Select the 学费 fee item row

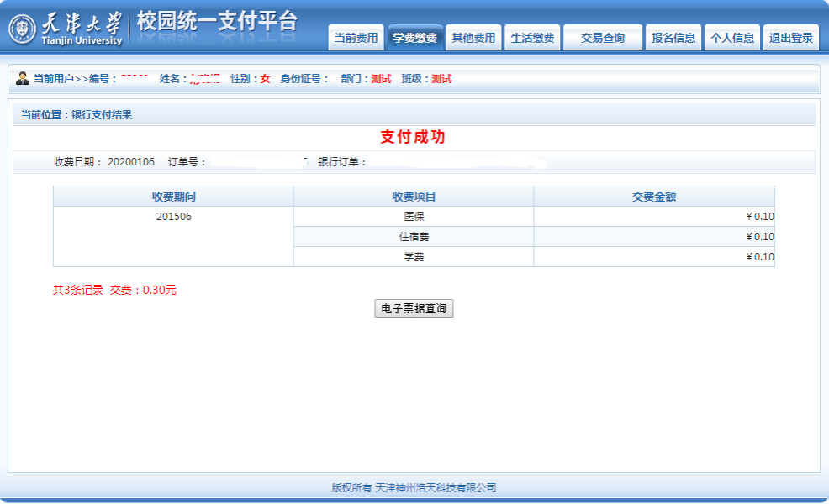point(414,257)
